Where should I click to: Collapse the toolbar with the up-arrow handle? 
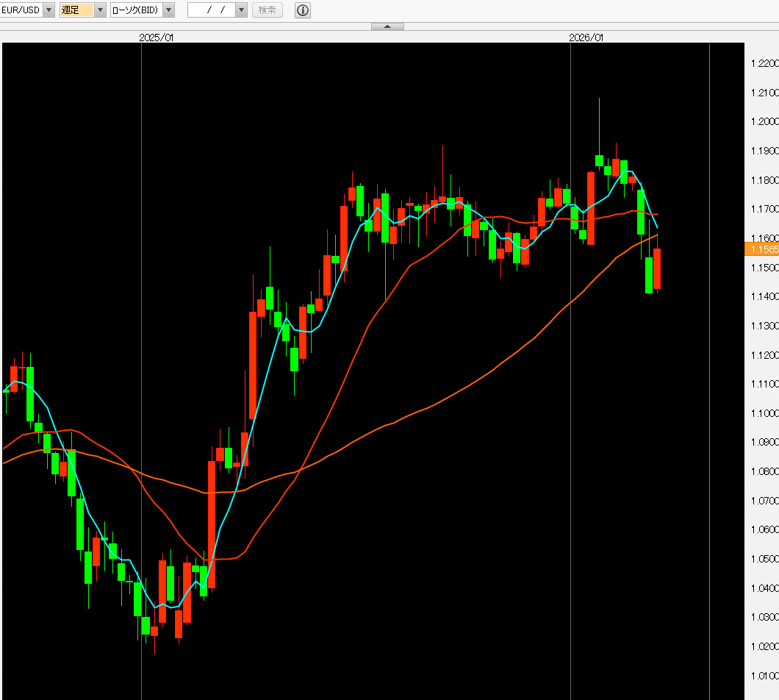coord(387,26)
